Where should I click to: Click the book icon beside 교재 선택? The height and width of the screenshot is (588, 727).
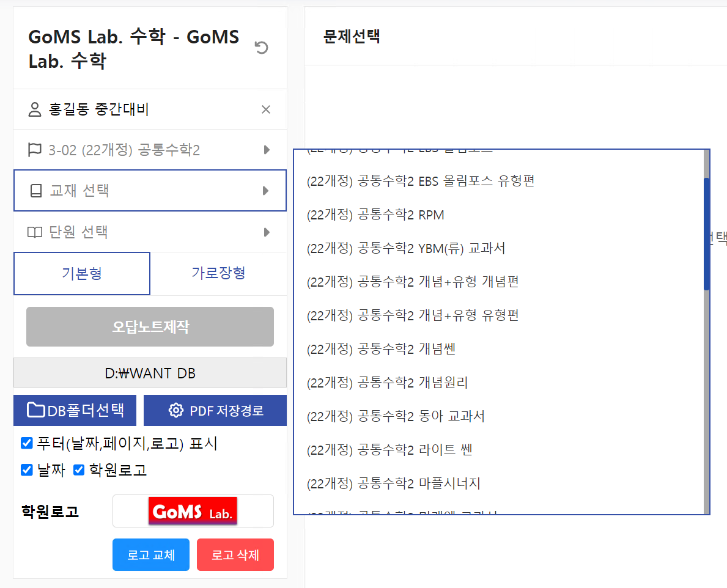pyautogui.click(x=35, y=191)
